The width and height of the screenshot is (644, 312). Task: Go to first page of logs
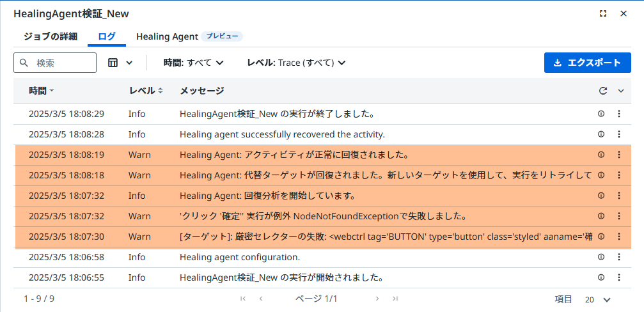pyautogui.click(x=243, y=299)
